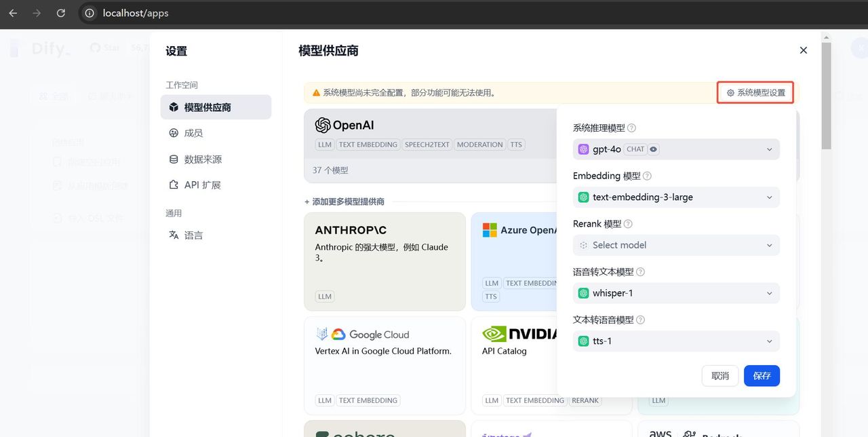This screenshot has height=437, width=868.
Task: Click the 保存 button
Action: tap(762, 375)
